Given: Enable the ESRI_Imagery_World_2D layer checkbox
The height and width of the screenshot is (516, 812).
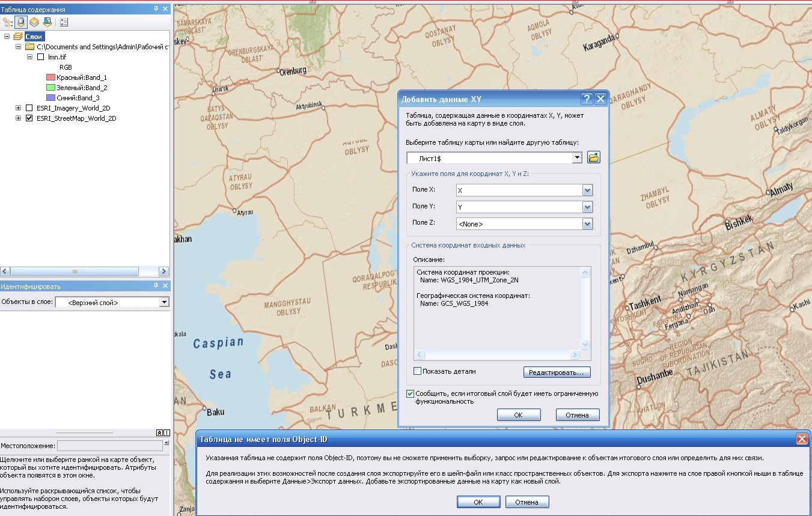Looking at the screenshot, I should 29,108.
